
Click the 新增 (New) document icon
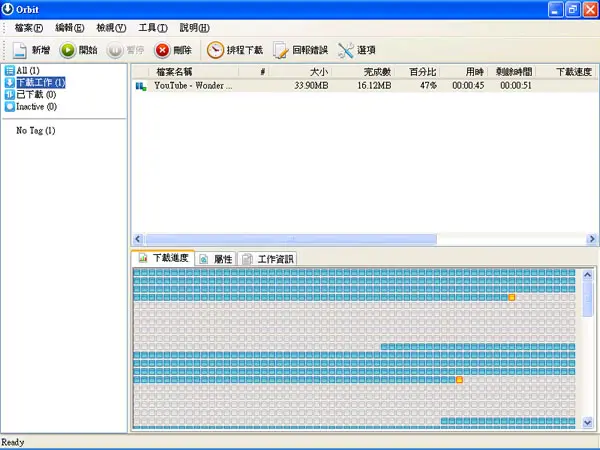coord(20,50)
